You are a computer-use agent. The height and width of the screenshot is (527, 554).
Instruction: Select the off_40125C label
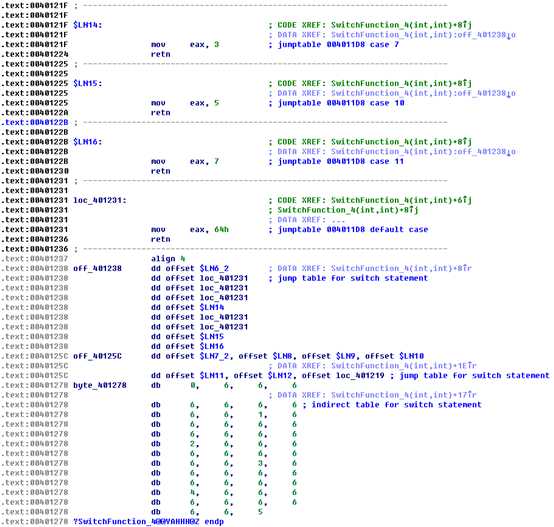[x=98, y=356]
